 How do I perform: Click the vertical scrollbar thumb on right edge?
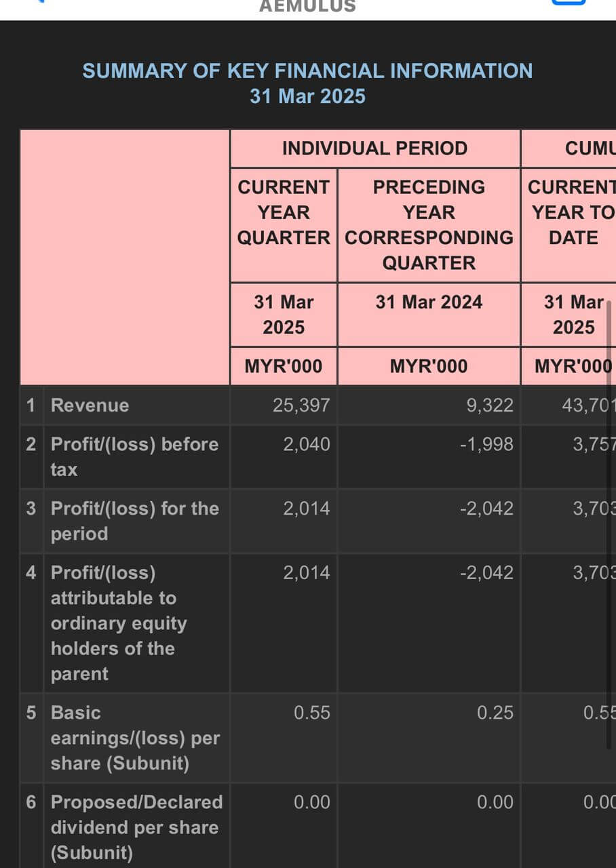click(x=609, y=526)
